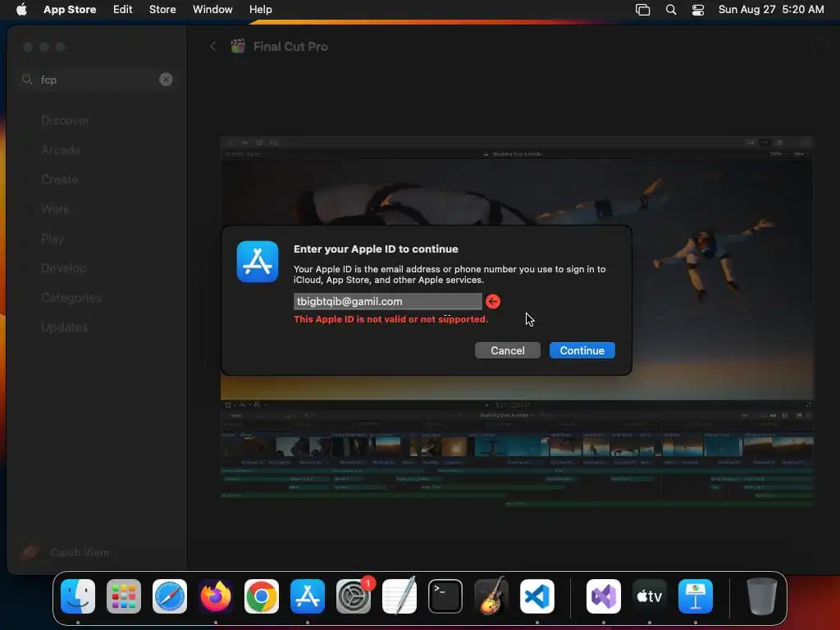840x630 pixels.
Task: Click the search magnifier in the sidebar
Action: (27, 80)
